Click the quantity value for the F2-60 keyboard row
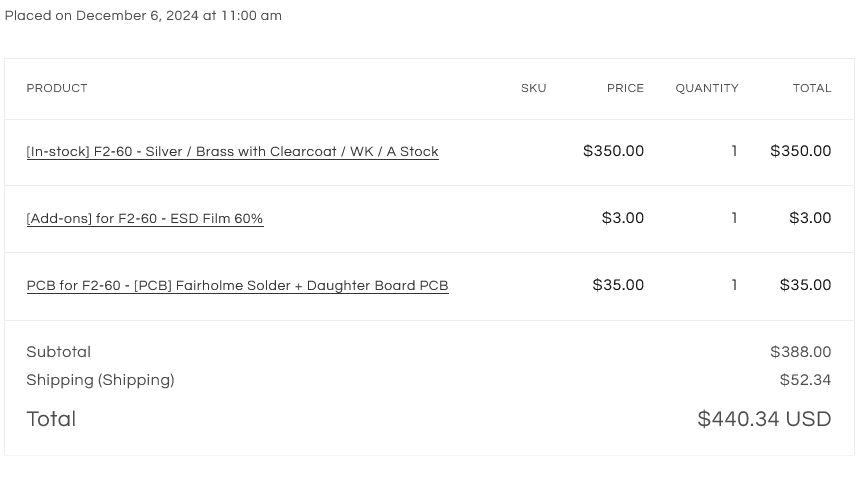 click(x=734, y=152)
